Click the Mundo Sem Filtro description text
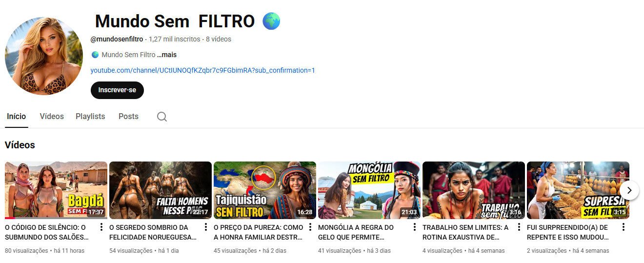 point(128,55)
